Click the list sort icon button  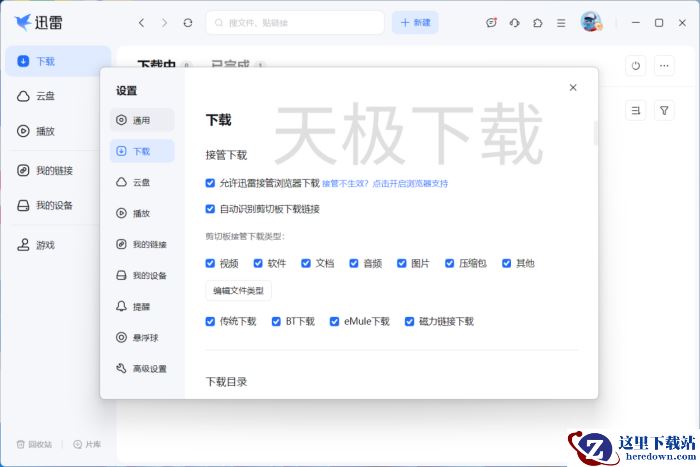click(636, 110)
